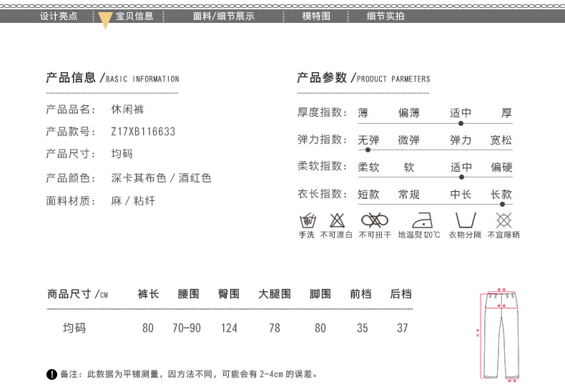
Task: Click the low-temperature iron (地温熨120℃) icon
Action: coord(419,220)
